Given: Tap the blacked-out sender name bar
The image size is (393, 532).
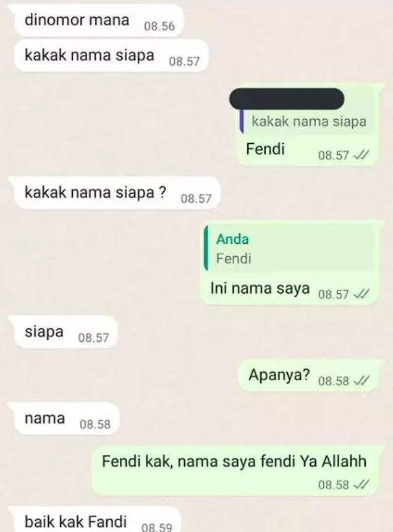Looking at the screenshot, I should [x=287, y=99].
